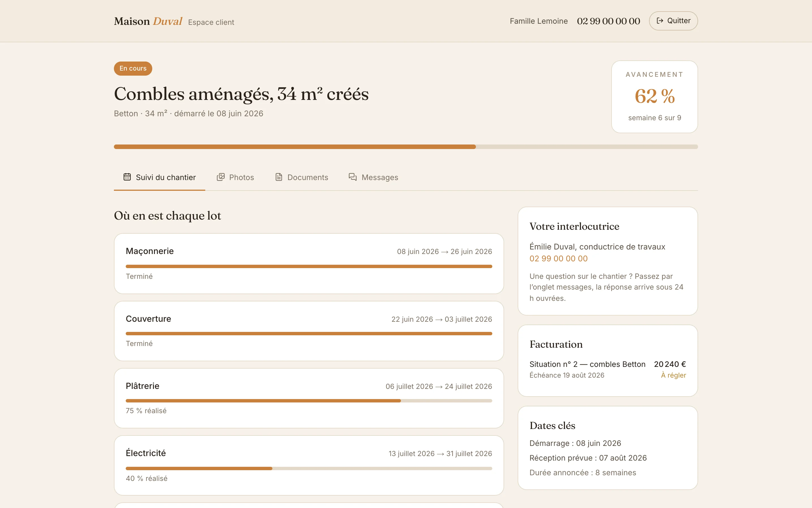Click the Couverture date range 22 juin 2026

[x=442, y=319]
